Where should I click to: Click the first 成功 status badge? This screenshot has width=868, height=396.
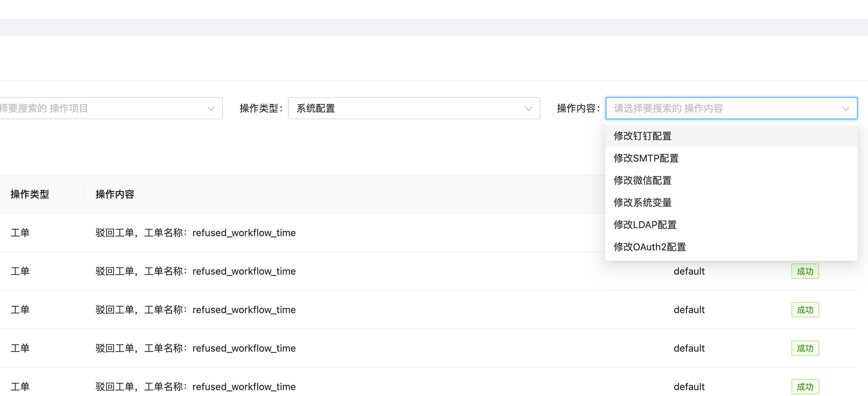click(x=805, y=271)
